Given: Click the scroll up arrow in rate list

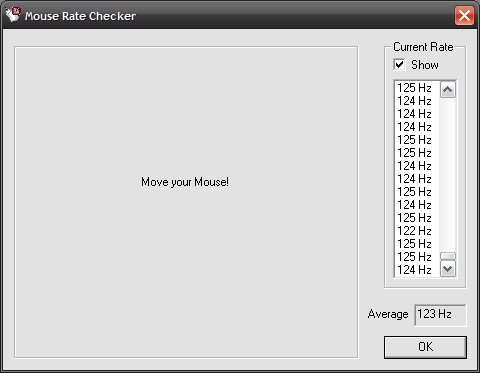Looking at the screenshot, I should [x=448, y=89].
